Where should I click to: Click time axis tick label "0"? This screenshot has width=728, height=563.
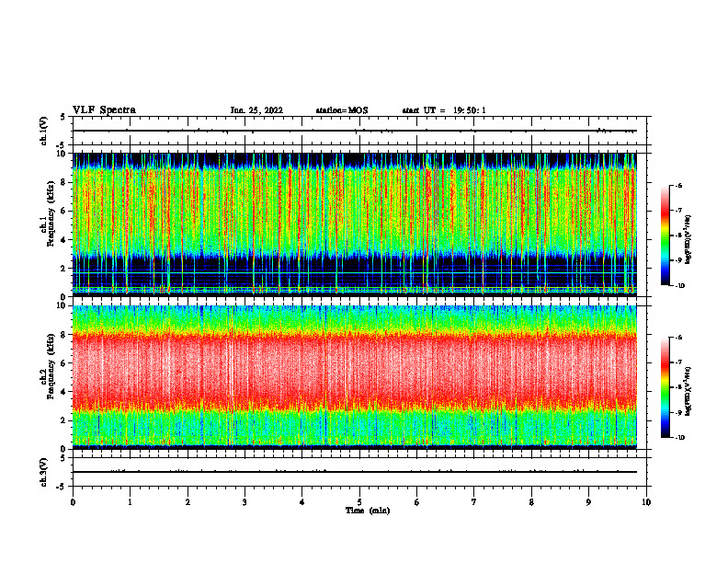(x=73, y=502)
